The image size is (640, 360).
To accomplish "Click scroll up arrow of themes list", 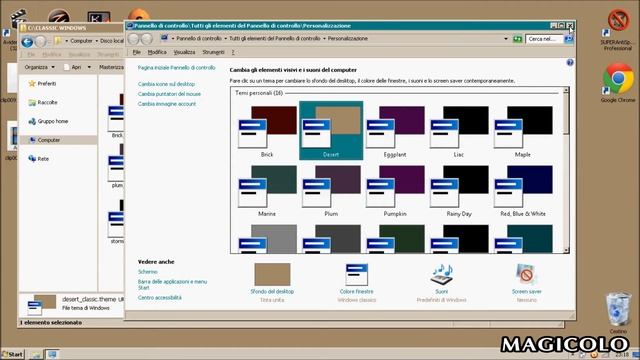I will click(x=566, y=90).
